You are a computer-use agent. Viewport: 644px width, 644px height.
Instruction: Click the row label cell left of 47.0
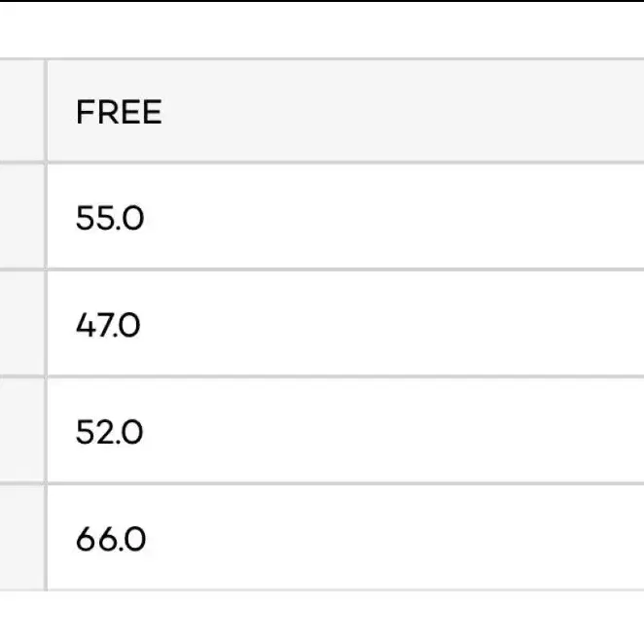pos(21,324)
